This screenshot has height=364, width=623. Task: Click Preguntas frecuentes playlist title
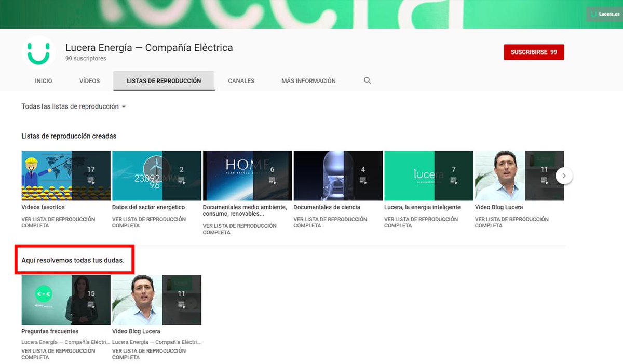click(50, 331)
